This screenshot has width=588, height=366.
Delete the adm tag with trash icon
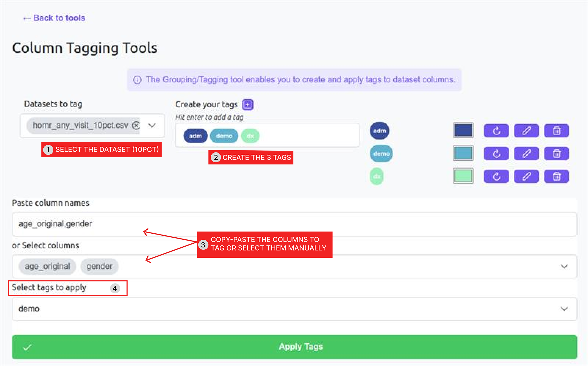[x=556, y=131]
